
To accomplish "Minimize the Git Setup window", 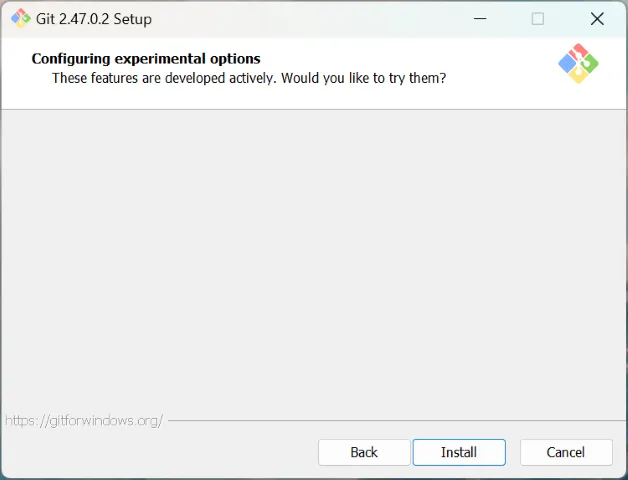I will pos(480,18).
